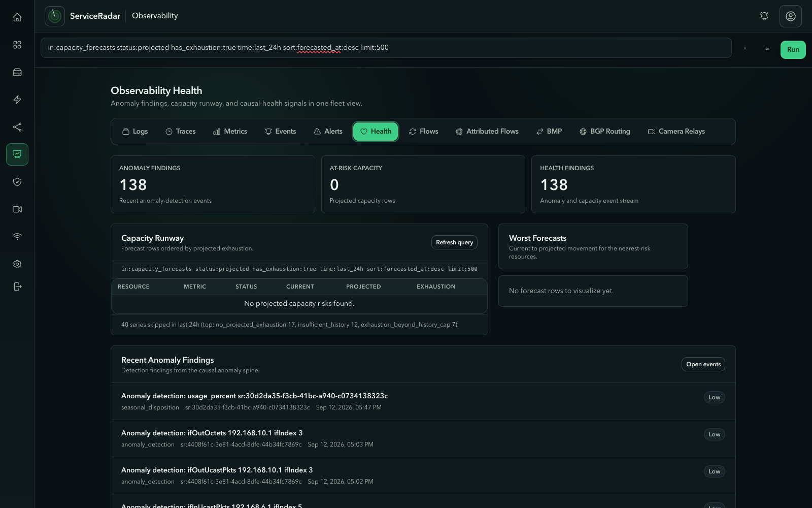Click the 'Sep 12, 2026, 05:03 PM' timestamp

341,444
